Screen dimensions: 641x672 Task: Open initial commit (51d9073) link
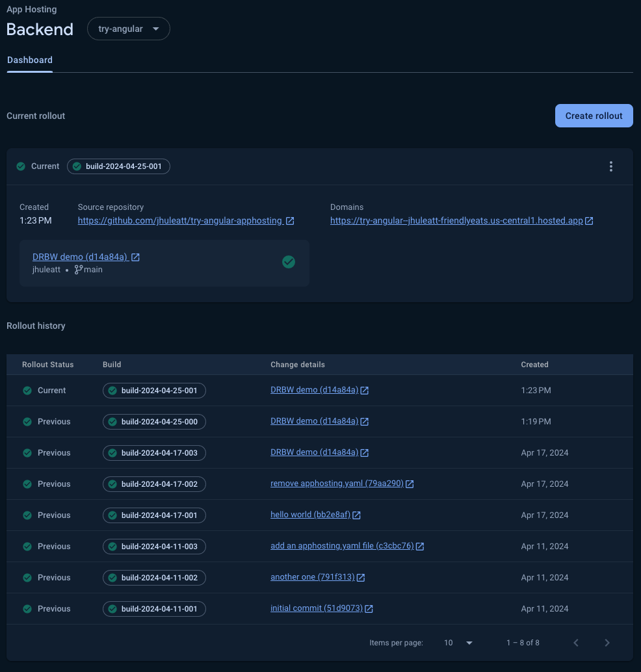317,608
